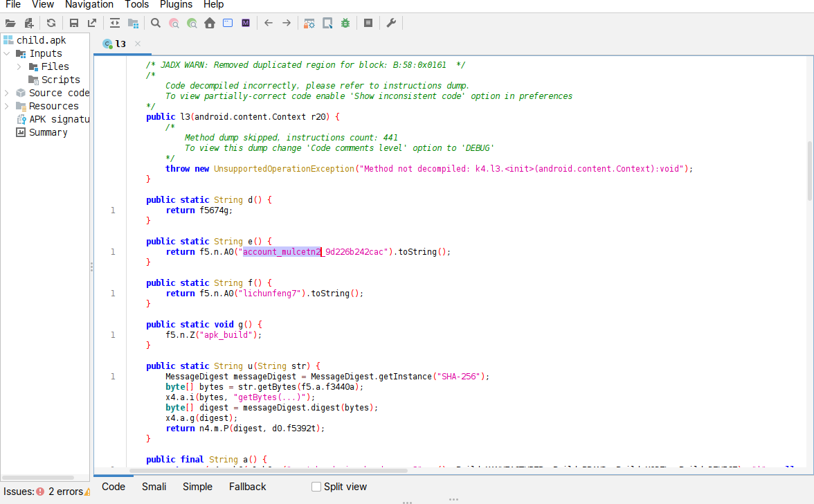
Task: Click the Add files icon
Action: tap(29, 23)
